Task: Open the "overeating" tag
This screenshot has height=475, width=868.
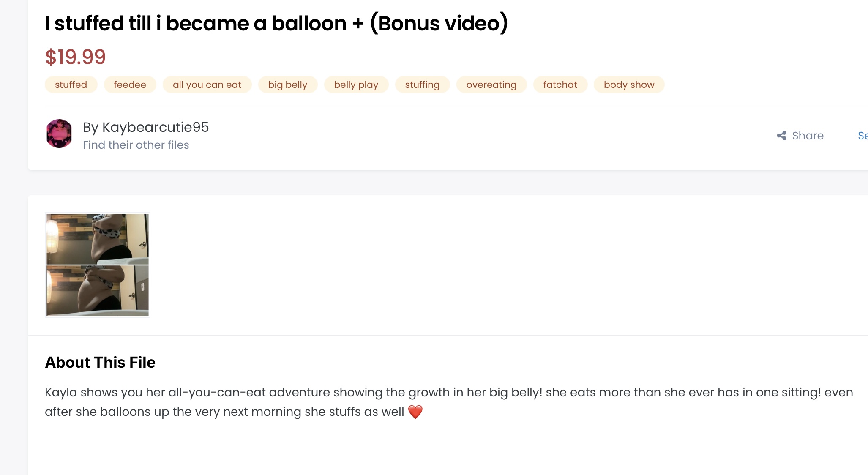Action: (491, 85)
